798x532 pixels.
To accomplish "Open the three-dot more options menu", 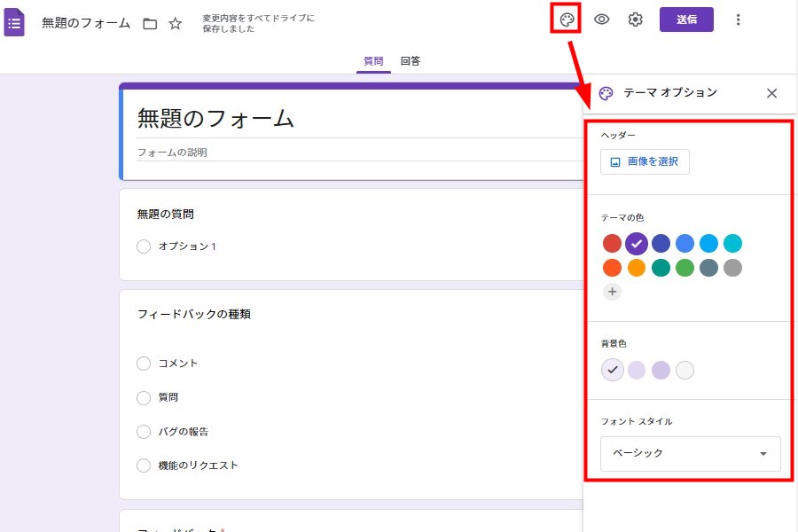I will (x=739, y=20).
